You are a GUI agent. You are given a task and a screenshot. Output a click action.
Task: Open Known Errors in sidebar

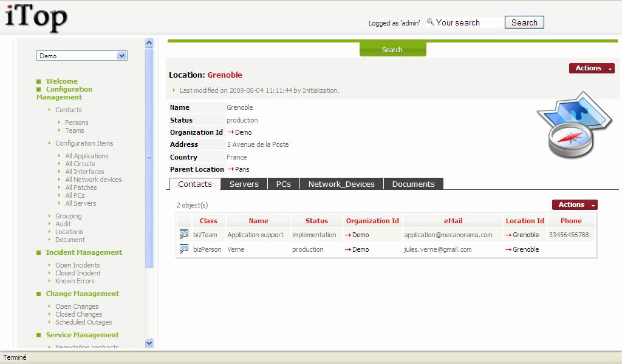click(75, 281)
